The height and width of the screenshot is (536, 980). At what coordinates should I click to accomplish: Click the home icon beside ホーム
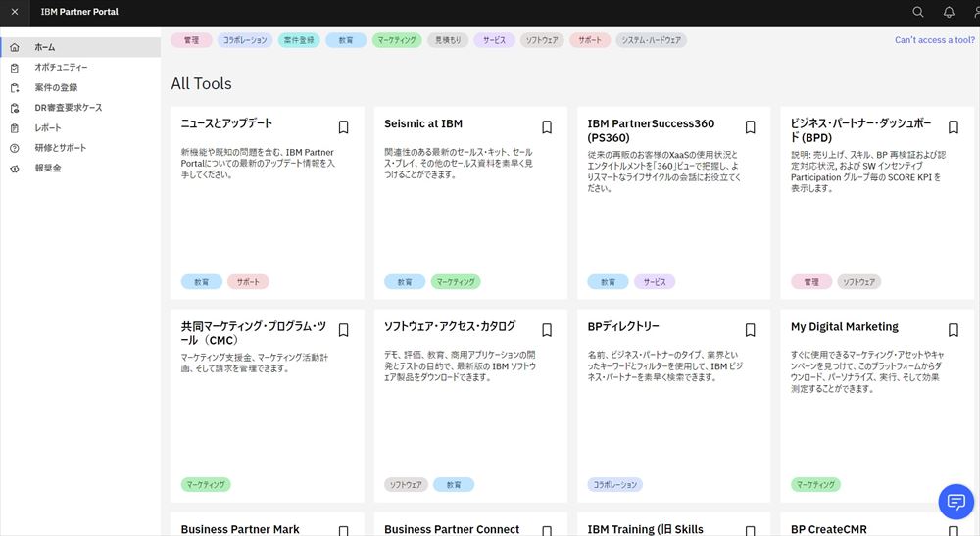(15, 47)
